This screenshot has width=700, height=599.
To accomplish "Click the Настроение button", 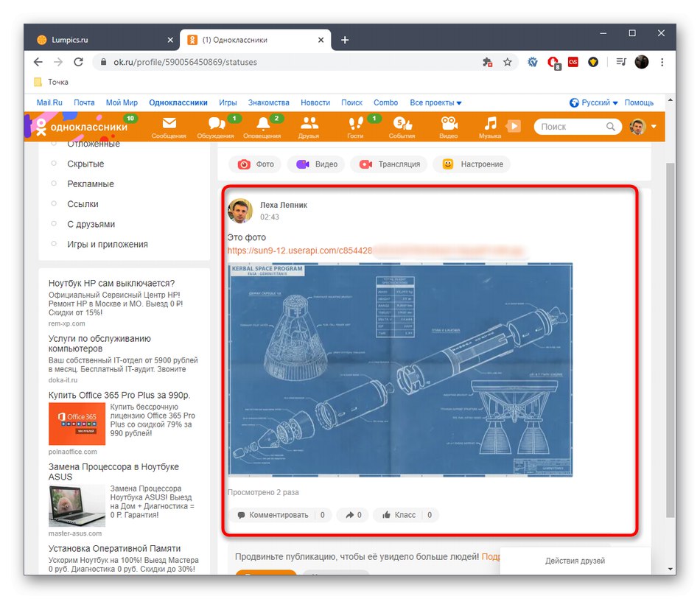I will (472, 164).
